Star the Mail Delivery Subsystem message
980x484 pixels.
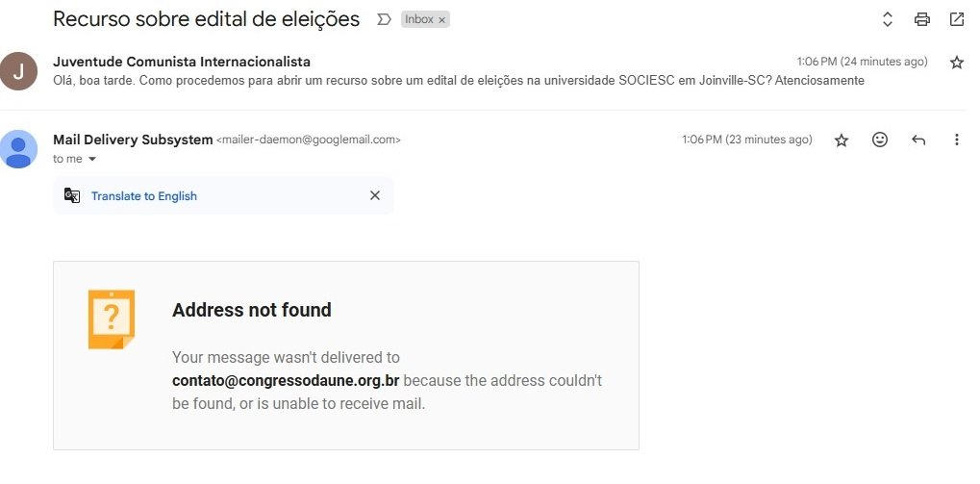tap(842, 140)
